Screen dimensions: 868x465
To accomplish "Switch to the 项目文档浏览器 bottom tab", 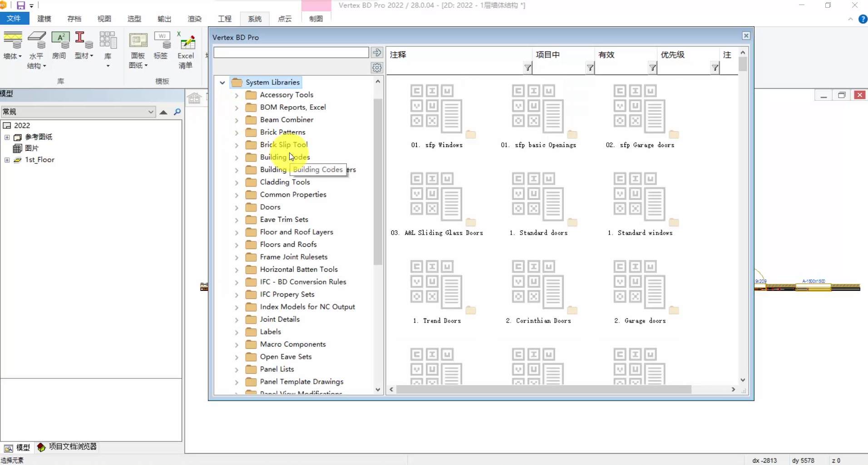I will click(x=67, y=447).
